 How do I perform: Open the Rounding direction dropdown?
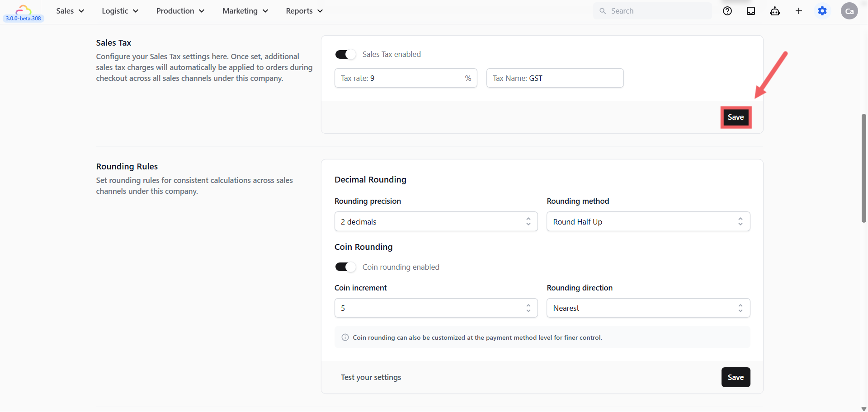pos(648,308)
